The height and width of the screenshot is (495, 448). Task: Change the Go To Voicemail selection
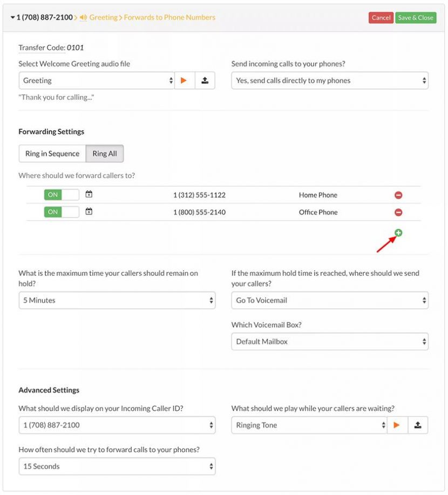coord(329,300)
